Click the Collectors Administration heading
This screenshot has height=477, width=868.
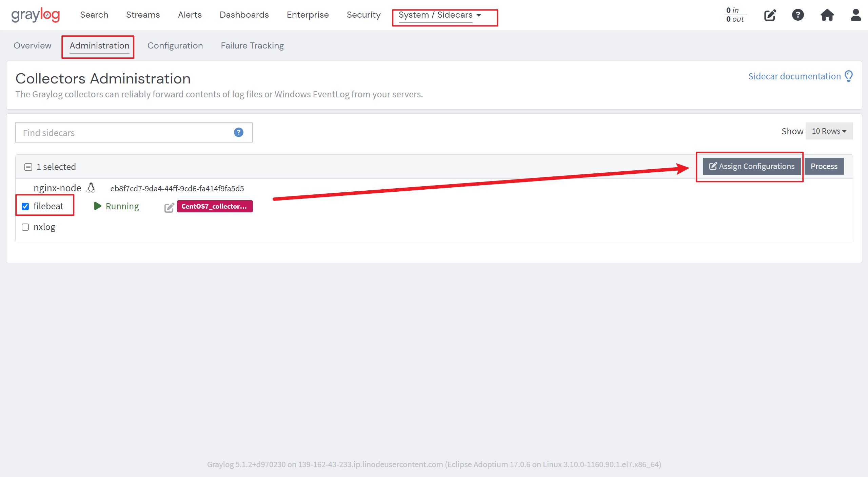pyautogui.click(x=103, y=78)
